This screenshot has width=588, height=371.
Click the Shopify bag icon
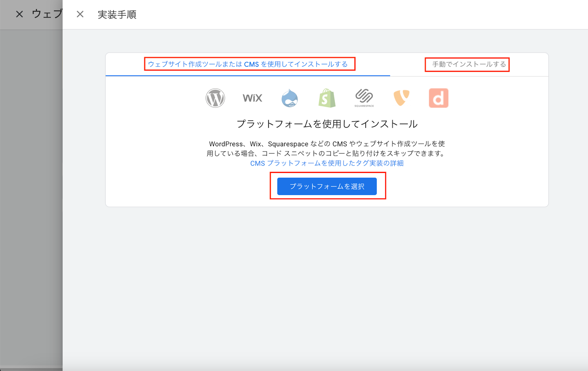tap(327, 98)
